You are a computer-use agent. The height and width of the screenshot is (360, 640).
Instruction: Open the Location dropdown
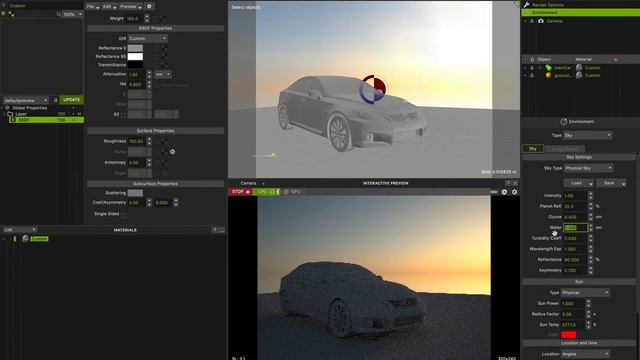[x=585, y=354]
